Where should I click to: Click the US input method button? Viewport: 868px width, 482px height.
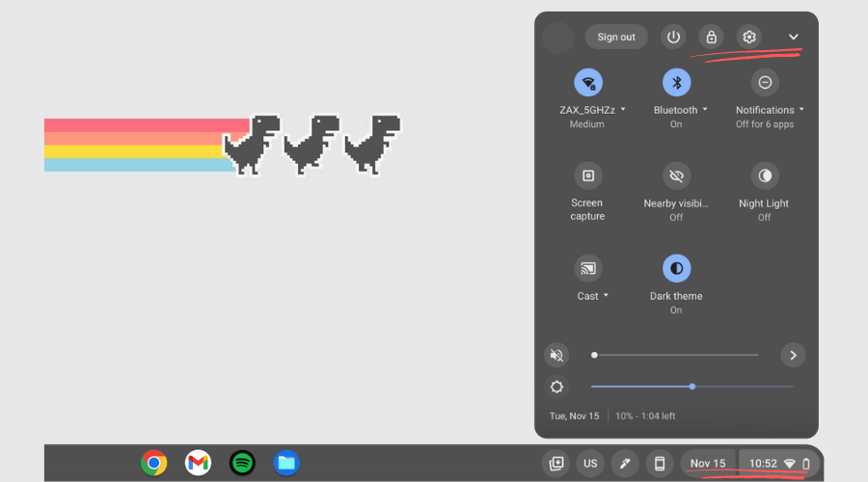[590, 464]
